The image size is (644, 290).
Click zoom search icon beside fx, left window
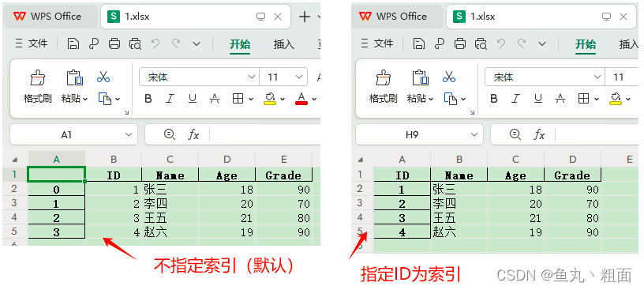[169, 134]
